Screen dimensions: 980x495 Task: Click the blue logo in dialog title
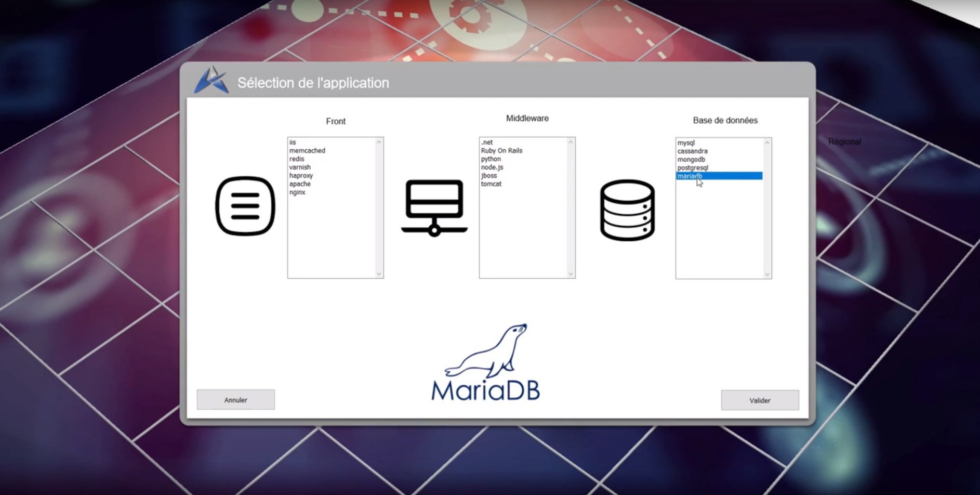tap(211, 80)
